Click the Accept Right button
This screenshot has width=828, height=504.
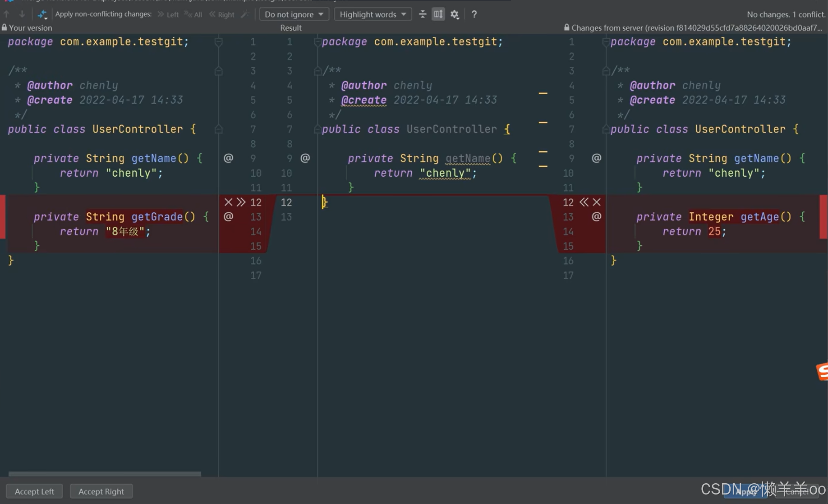(x=101, y=491)
